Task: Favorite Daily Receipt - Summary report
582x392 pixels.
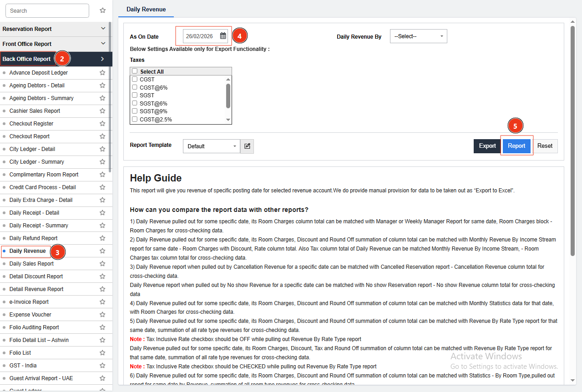Action: click(102, 226)
